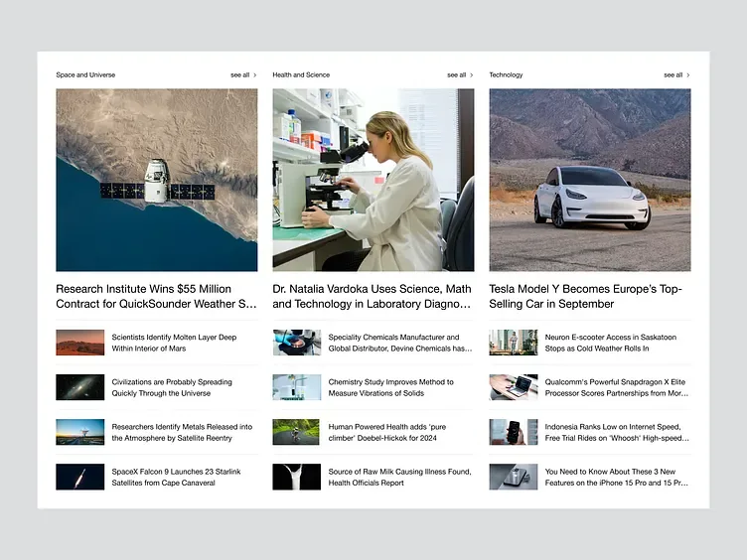The image size is (747, 560).
Task: Click the hand holding phone thumbnail
Action: [514, 432]
